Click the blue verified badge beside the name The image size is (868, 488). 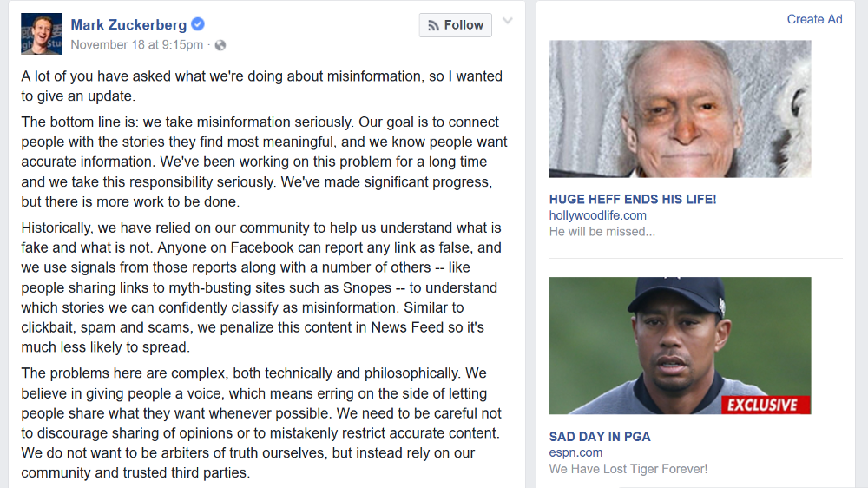(x=198, y=24)
